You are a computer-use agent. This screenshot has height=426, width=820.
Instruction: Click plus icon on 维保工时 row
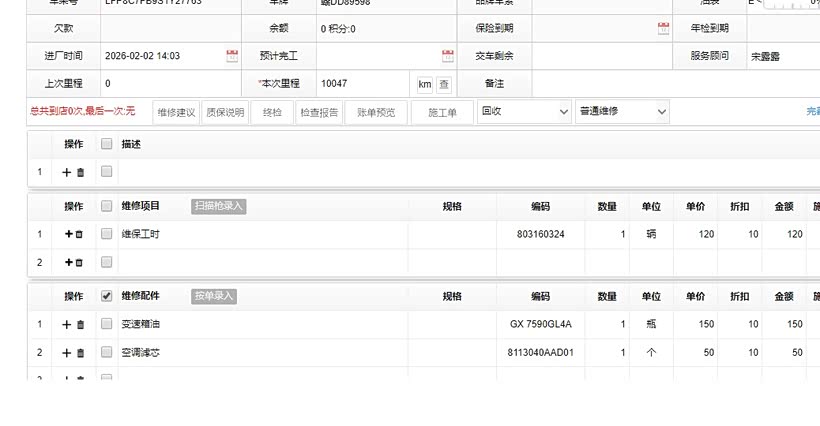click(x=67, y=234)
